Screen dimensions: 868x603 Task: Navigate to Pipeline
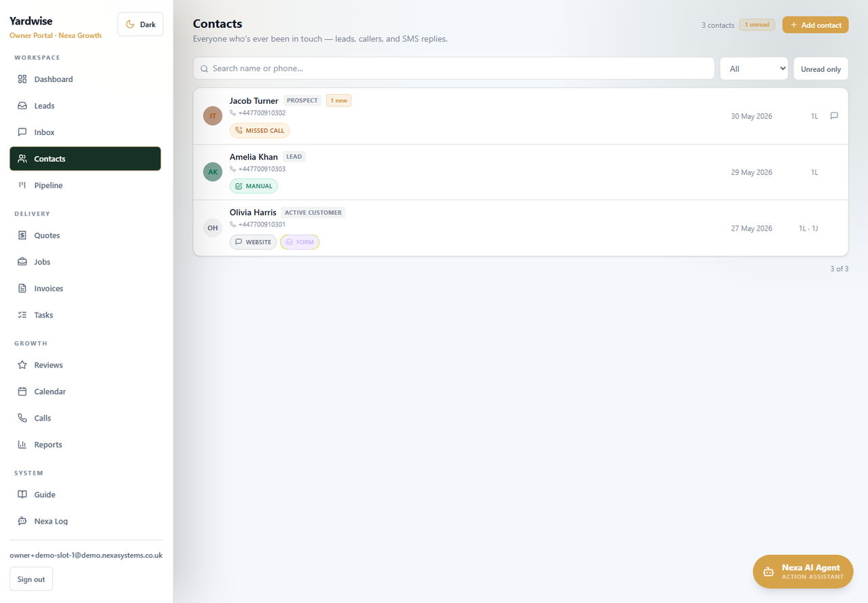(x=85, y=185)
